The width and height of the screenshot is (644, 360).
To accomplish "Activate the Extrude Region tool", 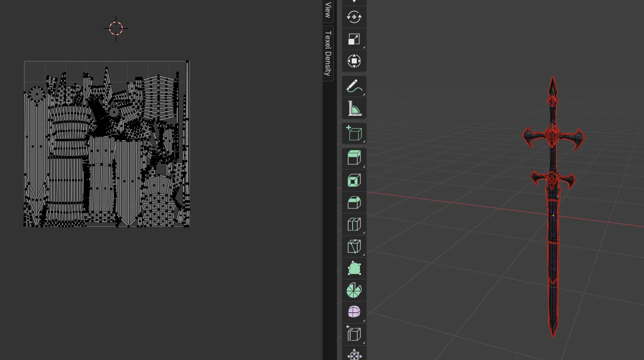I will tap(354, 158).
